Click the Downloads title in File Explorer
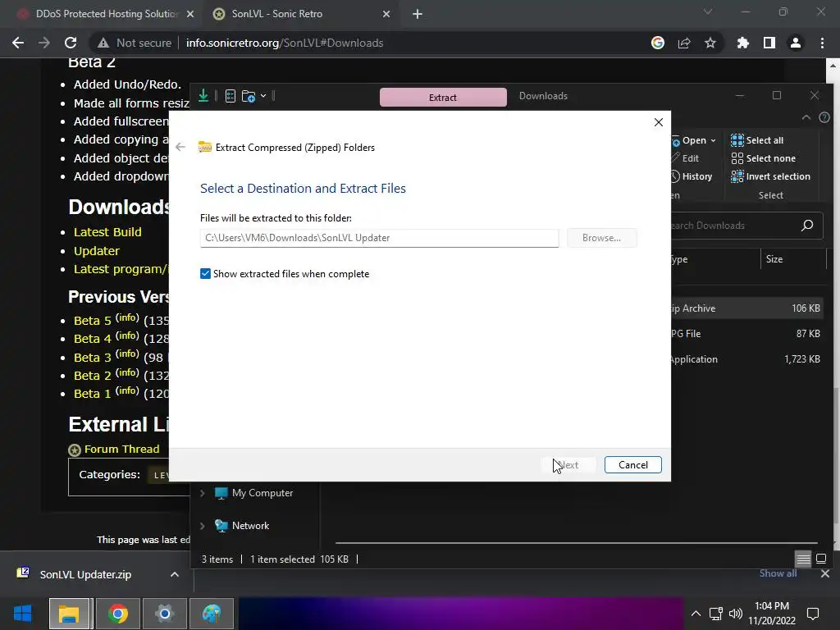The width and height of the screenshot is (840, 630). coord(543,96)
